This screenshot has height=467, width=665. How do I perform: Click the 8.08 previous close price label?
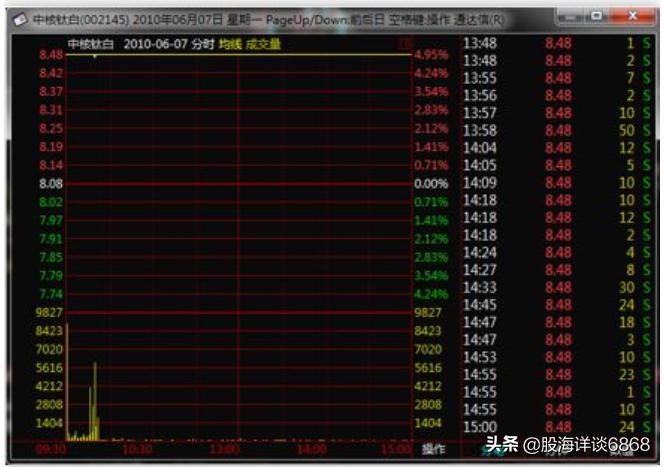[x=51, y=184]
